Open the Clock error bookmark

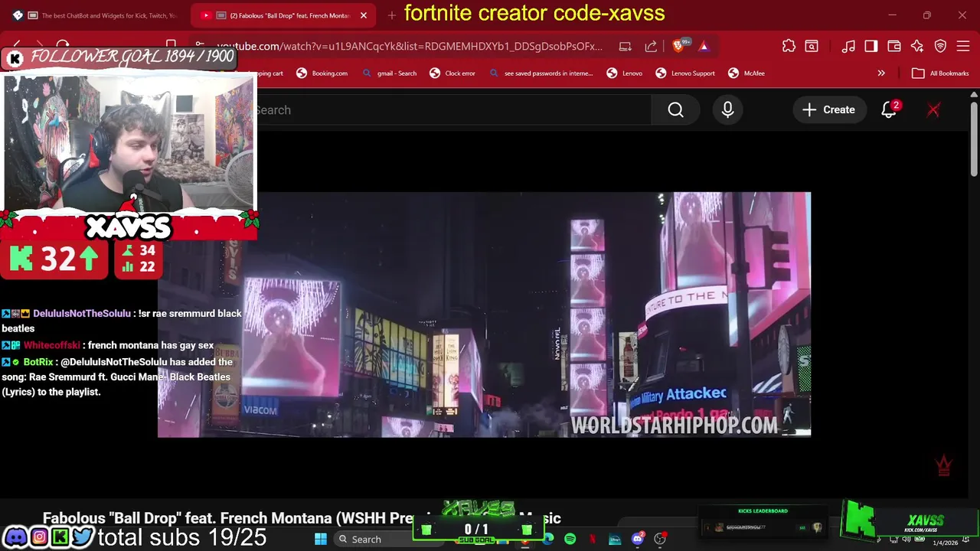coord(452,73)
